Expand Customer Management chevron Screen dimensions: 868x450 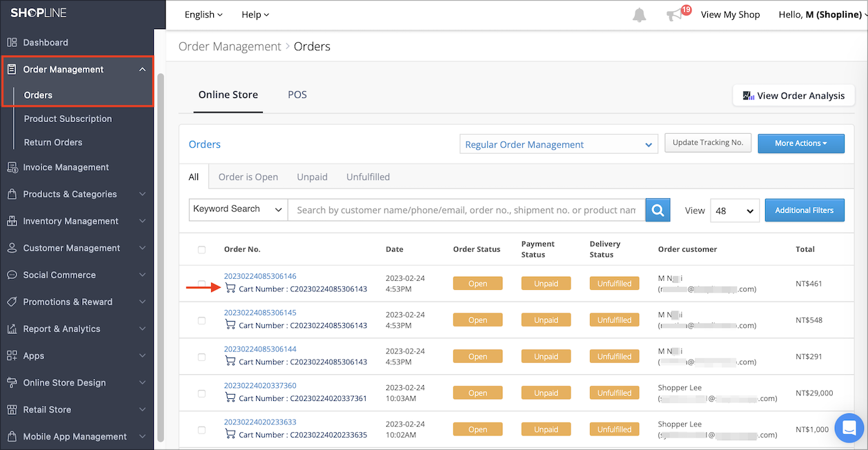point(143,248)
